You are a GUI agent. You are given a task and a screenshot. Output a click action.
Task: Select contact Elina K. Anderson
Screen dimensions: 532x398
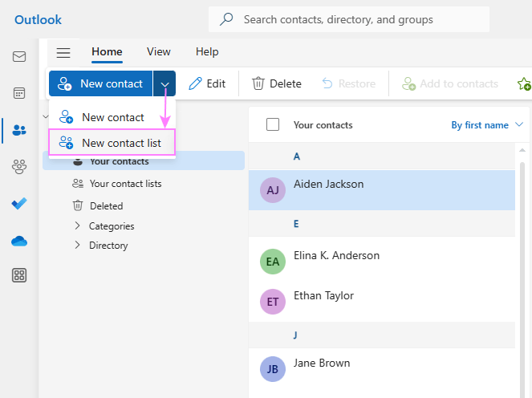[x=382, y=262]
